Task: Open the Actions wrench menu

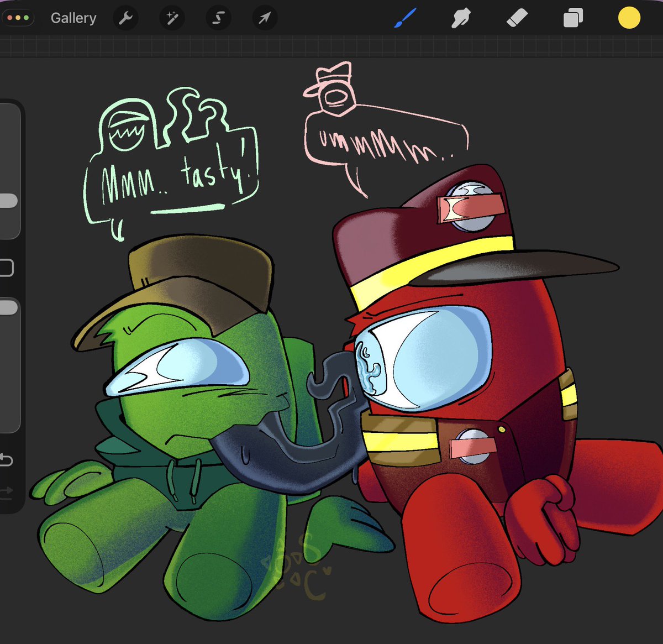Action: click(x=126, y=18)
